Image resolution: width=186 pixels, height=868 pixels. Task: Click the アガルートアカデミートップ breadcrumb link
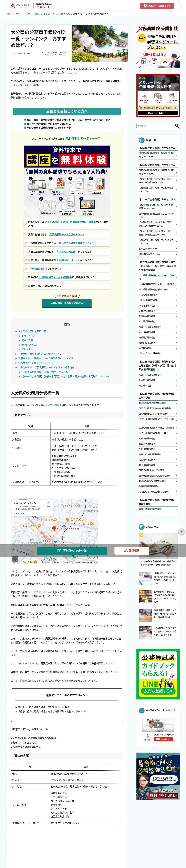(x=18, y=14)
